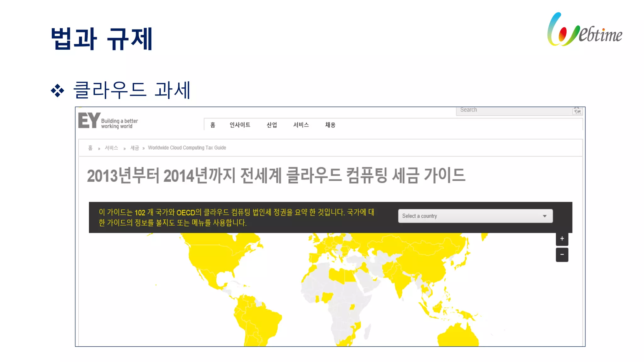Click the EY logo
Viewport: 644px width, 362px height.
(x=89, y=120)
